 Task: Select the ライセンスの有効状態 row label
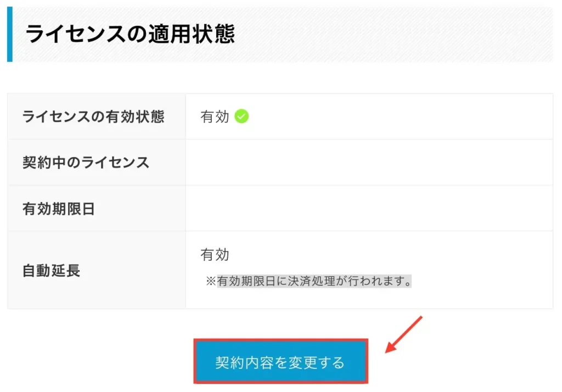tap(93, 116)
